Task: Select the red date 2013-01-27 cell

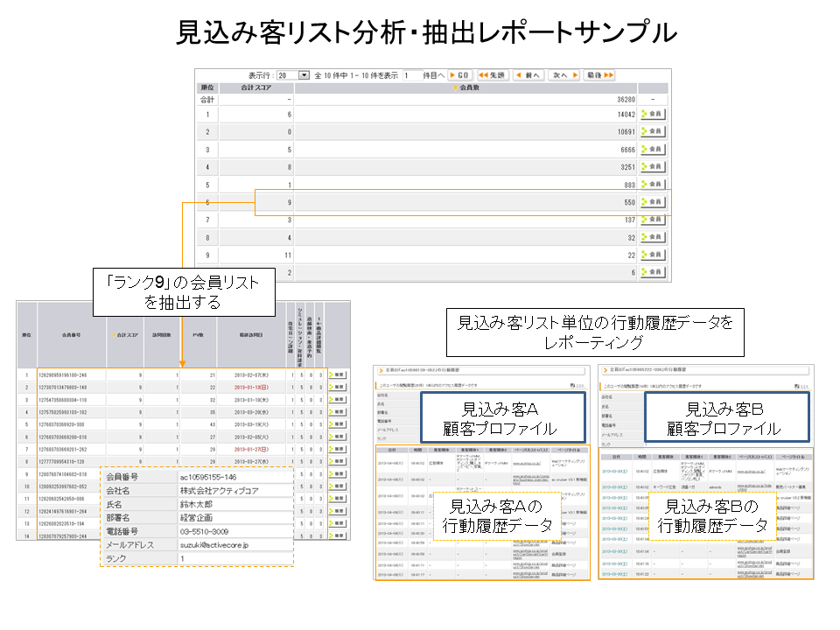Action: point(251,449)
